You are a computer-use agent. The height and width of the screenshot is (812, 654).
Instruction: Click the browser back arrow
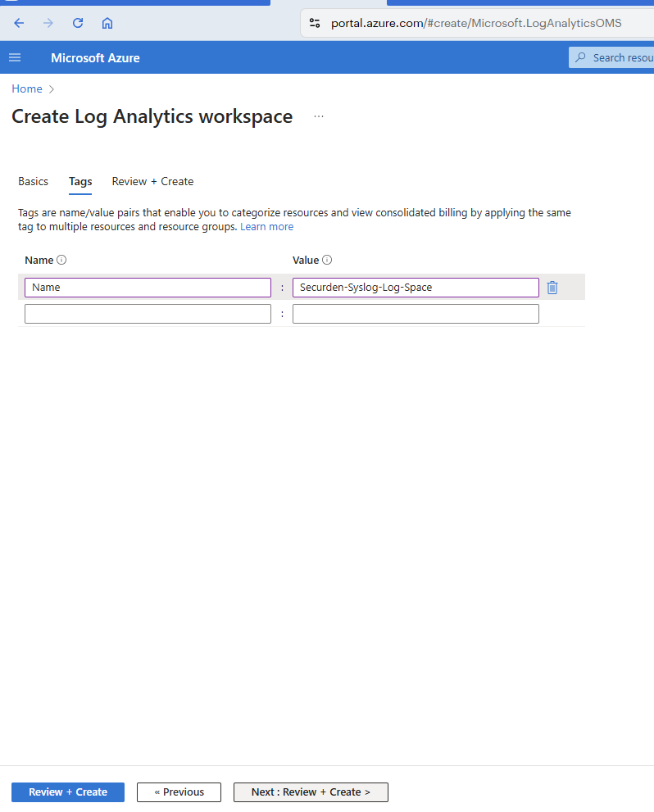tap(19, 23)
